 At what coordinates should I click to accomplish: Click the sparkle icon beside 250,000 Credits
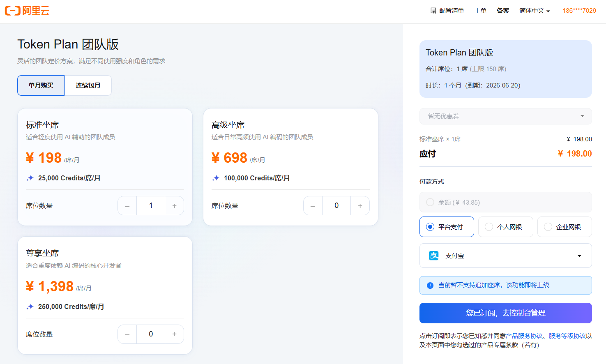click(x=30, y=306)
